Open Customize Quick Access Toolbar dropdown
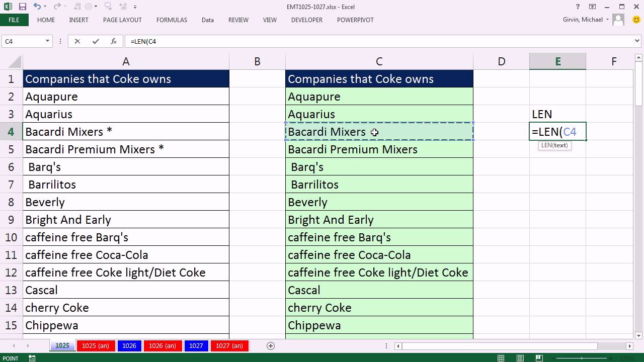 (135, 7)
